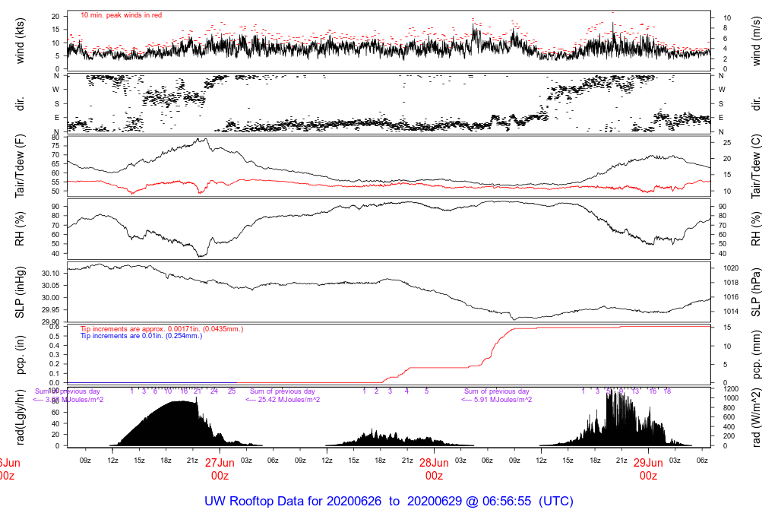This screenshot has height=532, width=778.
Task: Select the "29Jun 00z" date label
Action: [649, 469]
